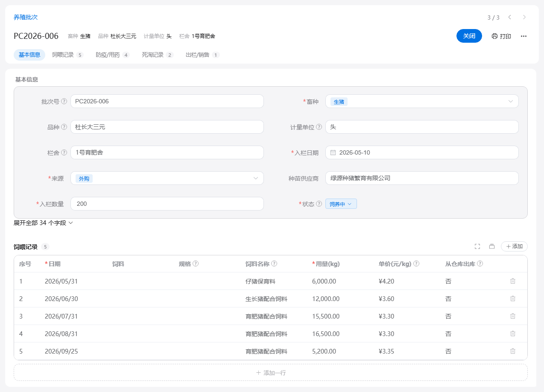Click the help icon beside 饲料名称 column
Image resolution: width=544 pixels, height=392 pixels.
[274, 263]
